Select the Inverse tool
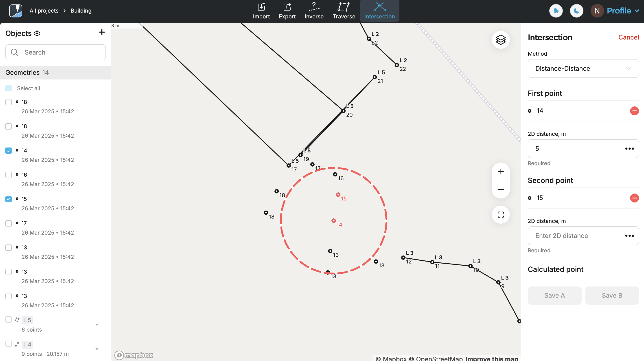 314,11
